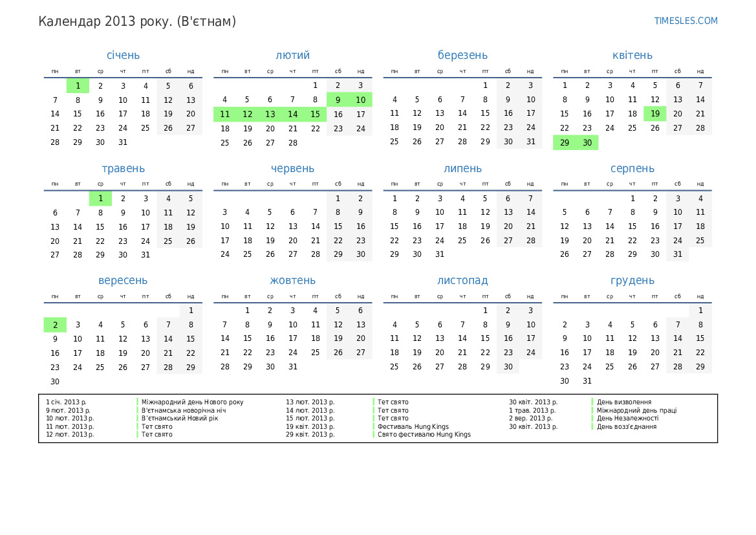Screen dimensions: 756x535
Task: Click day 30 in листопад
Action: click(x=508, y=367)
